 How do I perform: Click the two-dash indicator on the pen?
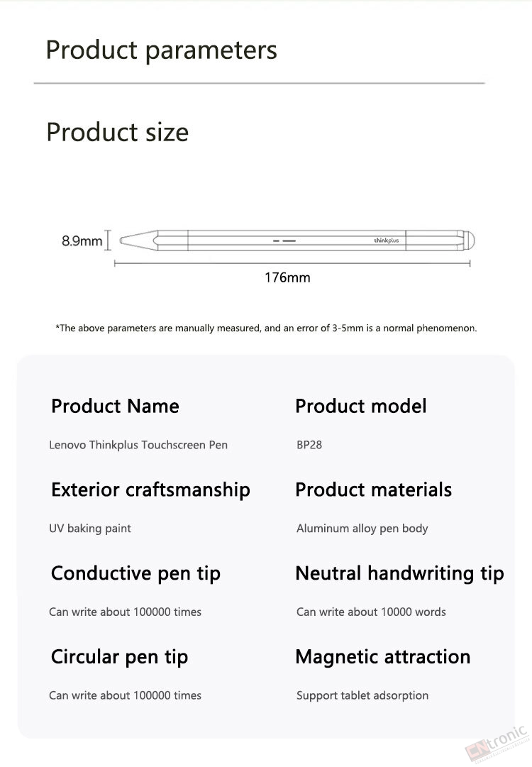point(284,241)
